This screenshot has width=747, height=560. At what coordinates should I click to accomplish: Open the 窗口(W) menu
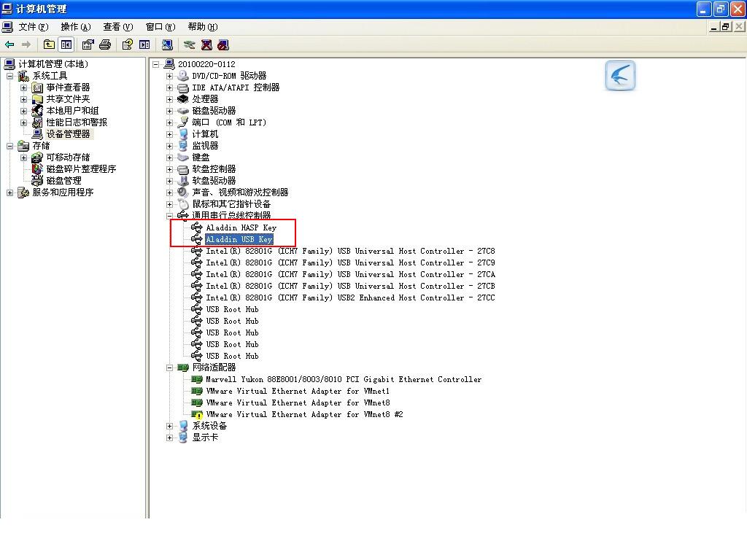(x=160, y=27)
